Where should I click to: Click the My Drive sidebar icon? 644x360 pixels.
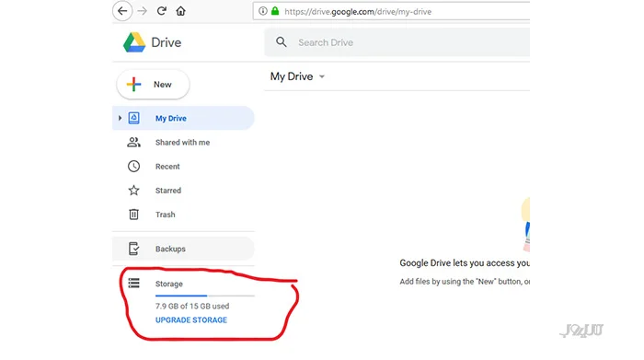click(x=134, y=118)
